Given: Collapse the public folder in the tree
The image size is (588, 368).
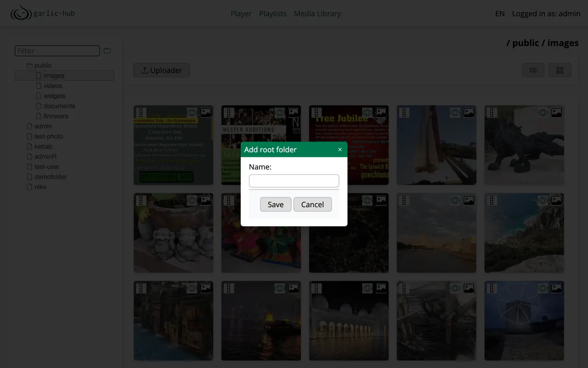Looking at the screenshot, I should [x=29, y=65].
